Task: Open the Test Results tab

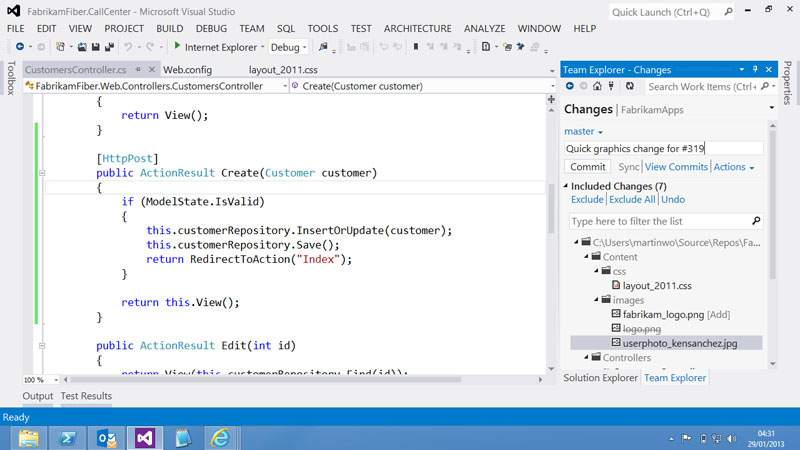Action: click(86, 396)
